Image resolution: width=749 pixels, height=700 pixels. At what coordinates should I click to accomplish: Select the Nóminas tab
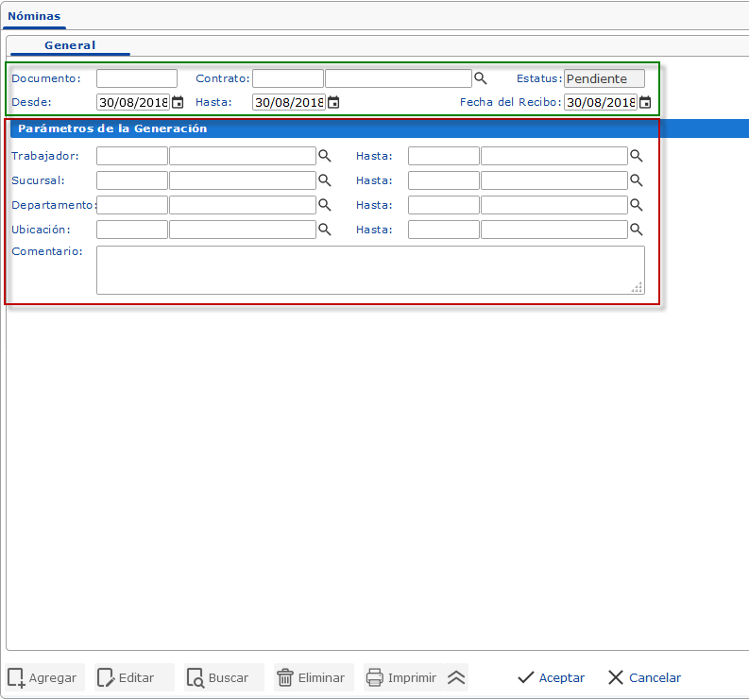(34, 16)
